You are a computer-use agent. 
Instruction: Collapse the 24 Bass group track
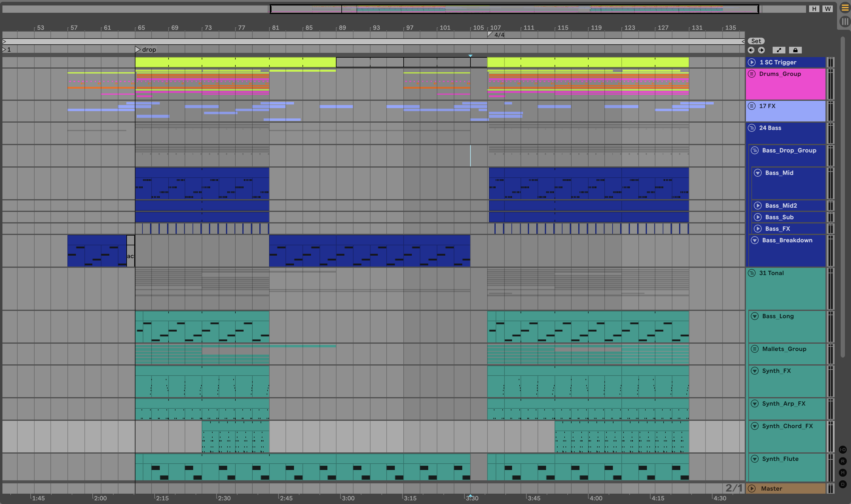(x=752, y=128)
